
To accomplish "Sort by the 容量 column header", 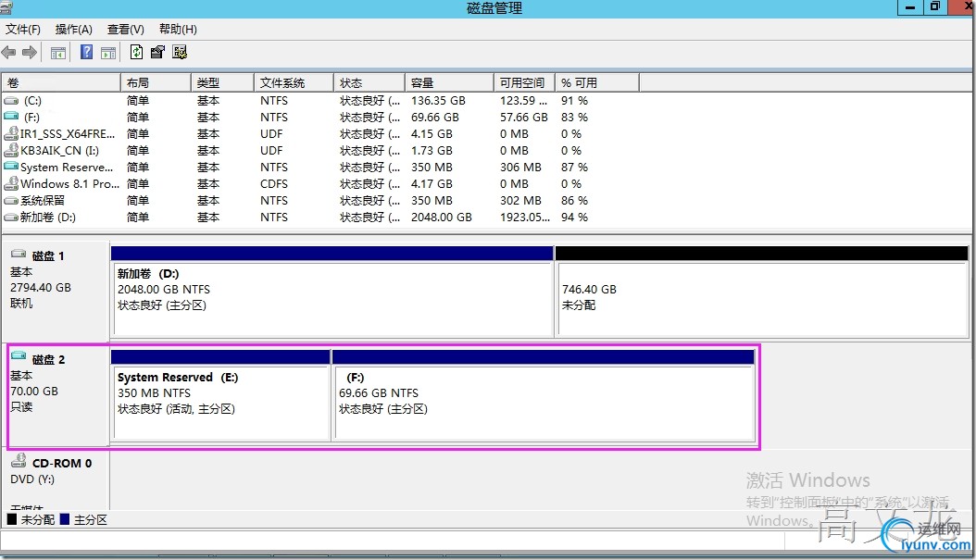I will [x=449, y=82].
